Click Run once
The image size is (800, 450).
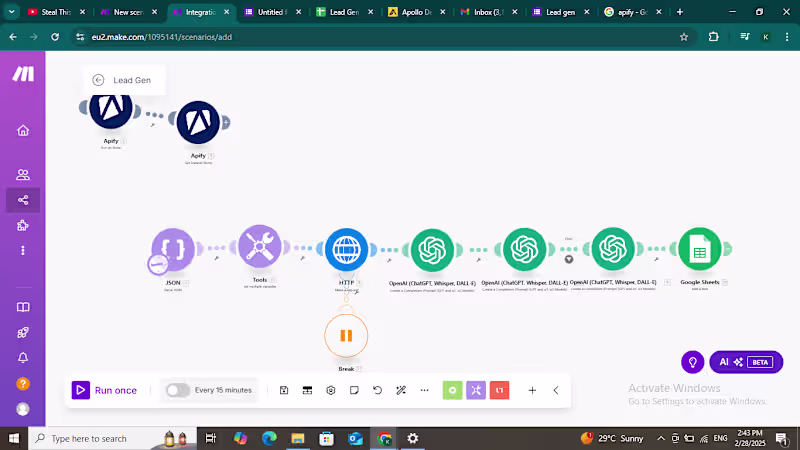click(105, 390)
